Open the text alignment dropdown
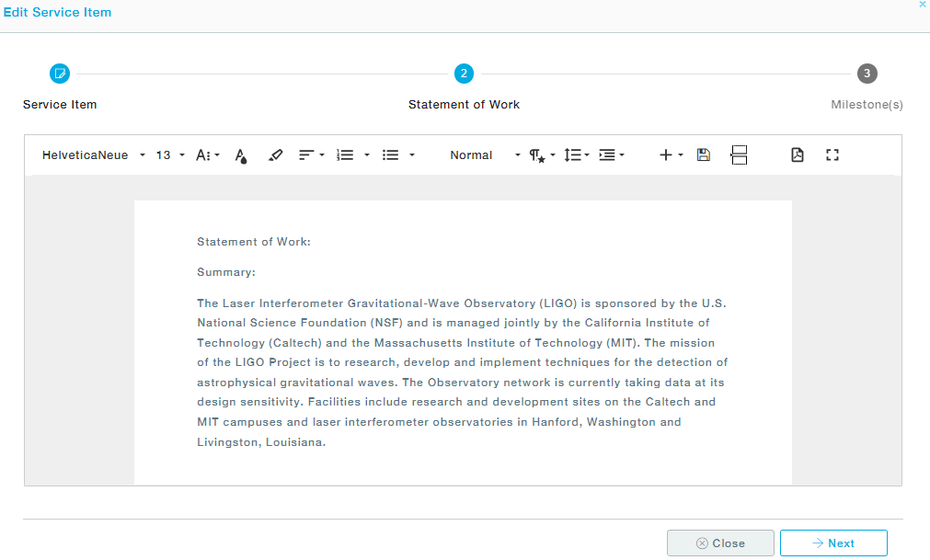 tap(312, 155)
